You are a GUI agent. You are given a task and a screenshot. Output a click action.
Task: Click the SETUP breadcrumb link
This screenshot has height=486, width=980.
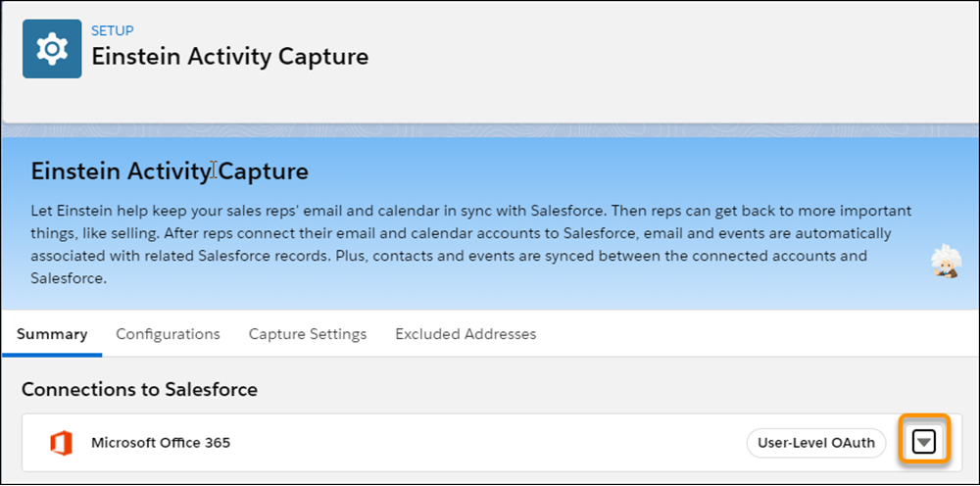pyautogui.click(x=113, y=30)
